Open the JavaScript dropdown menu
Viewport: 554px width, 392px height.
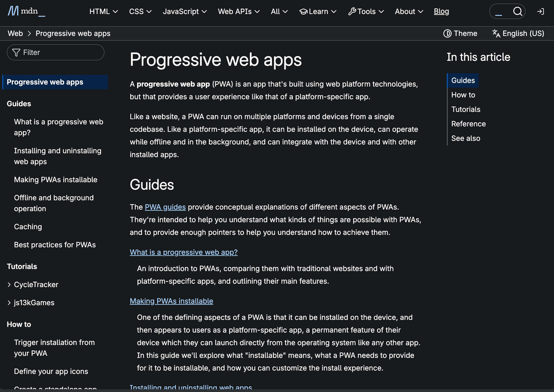(185, 11)
